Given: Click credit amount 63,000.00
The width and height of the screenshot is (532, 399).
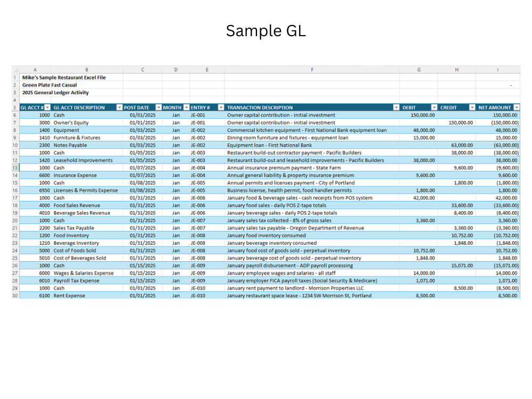Looking at the screenshot, I should point(456,145).
